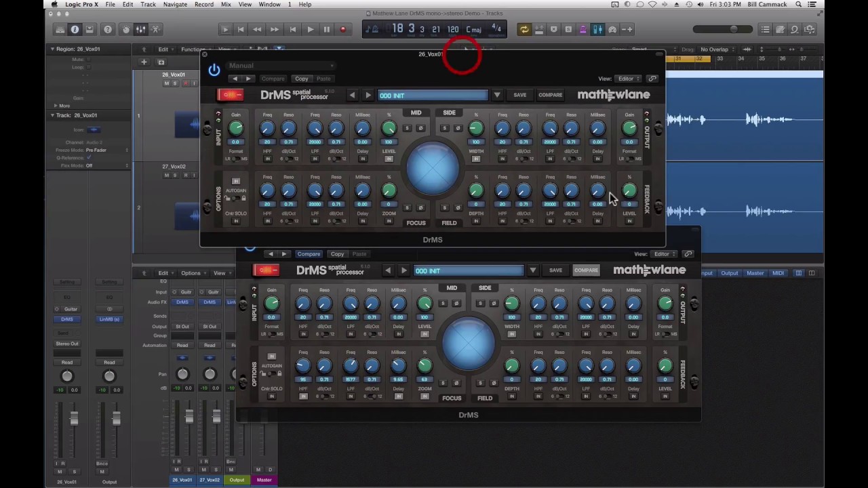Viewport: 868px width, 488px height.
Task: Click the Input Gain knob in front DrMS
Action: coord(236,128)
